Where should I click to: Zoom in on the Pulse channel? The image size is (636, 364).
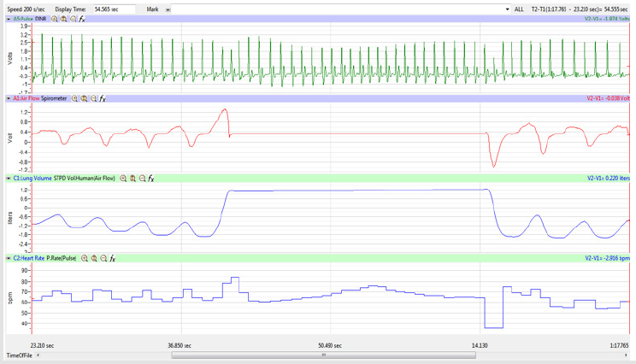(x=55, y=18)
